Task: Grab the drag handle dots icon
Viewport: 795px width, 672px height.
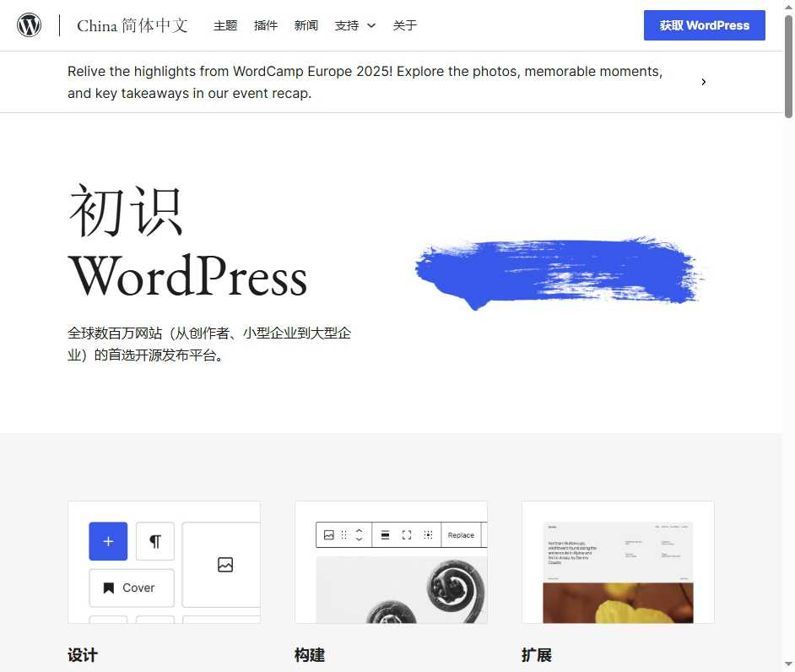Action: pos(345,534)
